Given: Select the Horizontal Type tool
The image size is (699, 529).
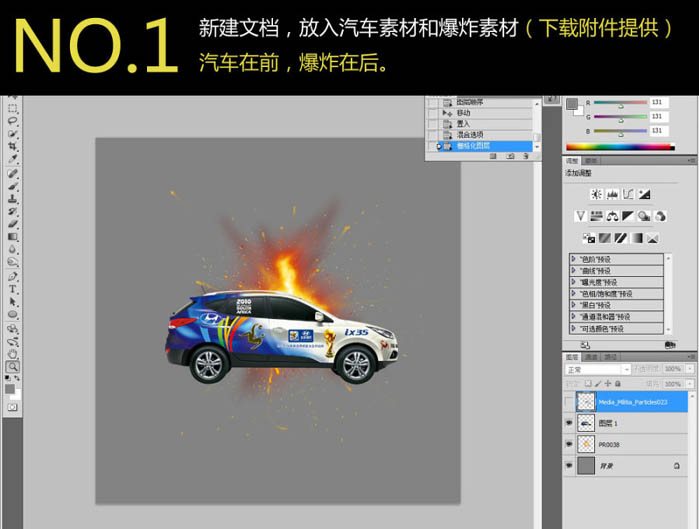Looking at the screenshot, I should (x=12, y=289).
